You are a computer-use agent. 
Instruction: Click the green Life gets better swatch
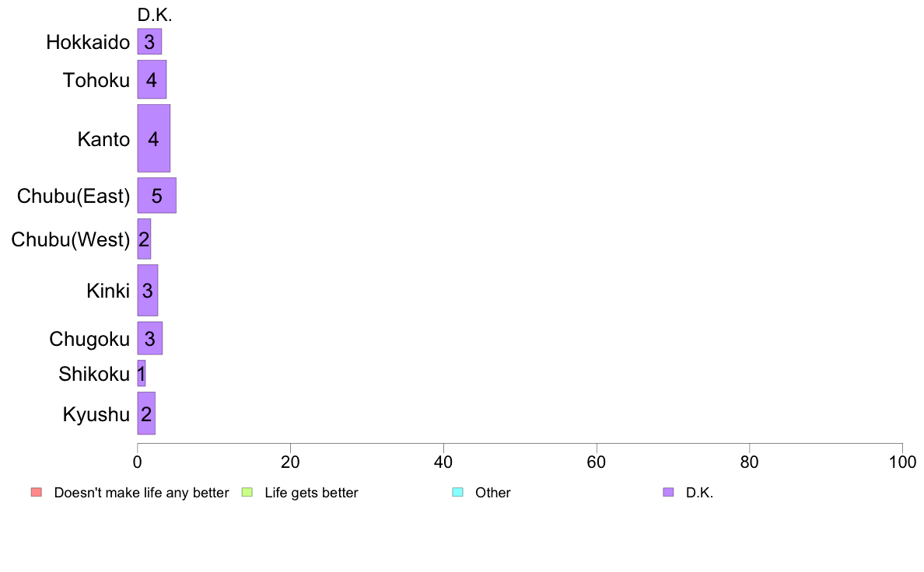(x=247, y=493)
